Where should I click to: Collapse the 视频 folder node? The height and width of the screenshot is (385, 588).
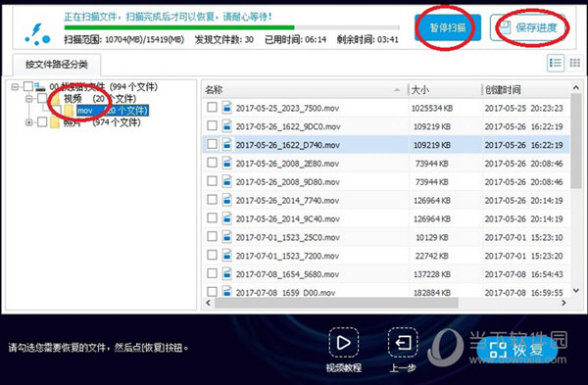[x=28, y=99]
